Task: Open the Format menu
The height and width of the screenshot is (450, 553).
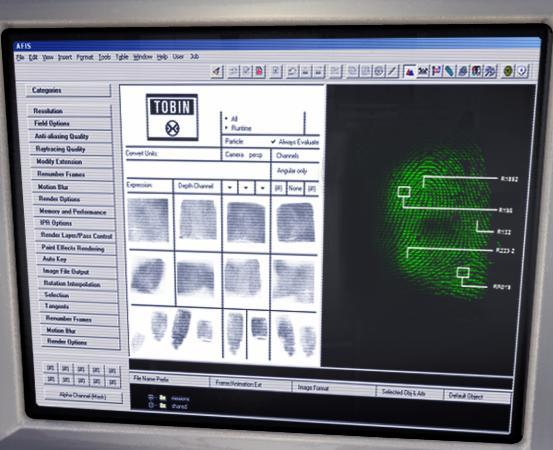Action: click(x=85, y=57)
